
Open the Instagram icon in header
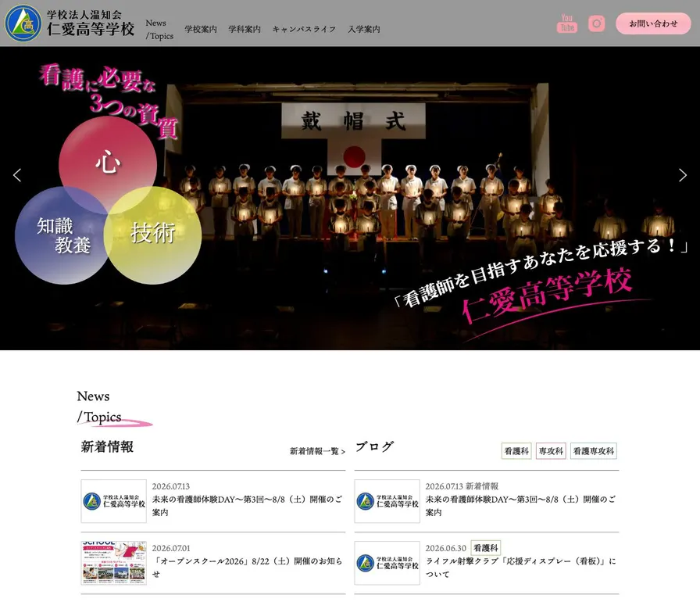596,23
